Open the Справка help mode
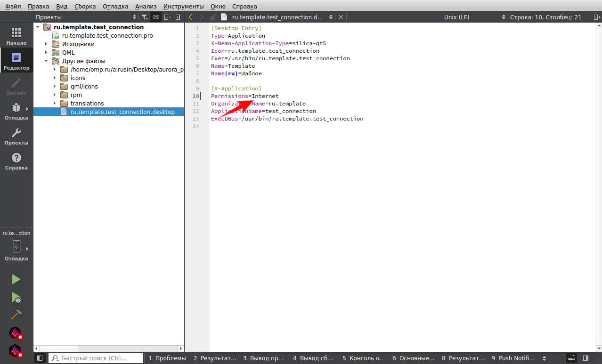 click(x=16, y=161)
